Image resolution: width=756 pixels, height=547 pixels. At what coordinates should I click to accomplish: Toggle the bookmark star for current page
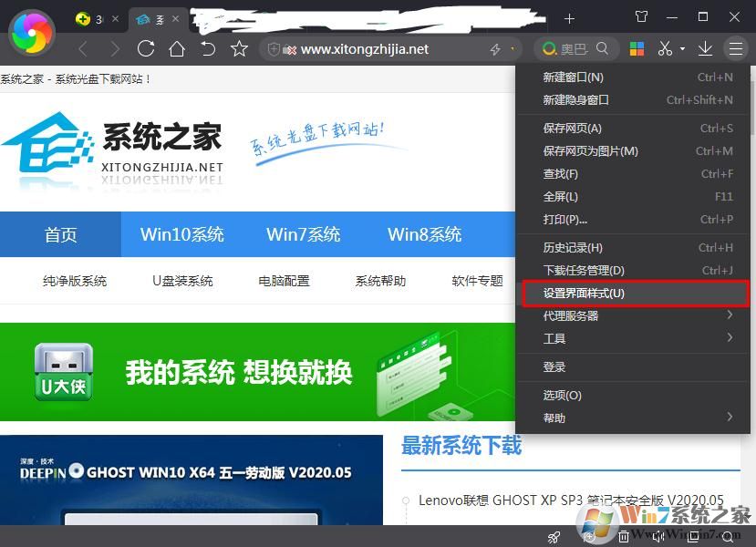tap(240, 48)
